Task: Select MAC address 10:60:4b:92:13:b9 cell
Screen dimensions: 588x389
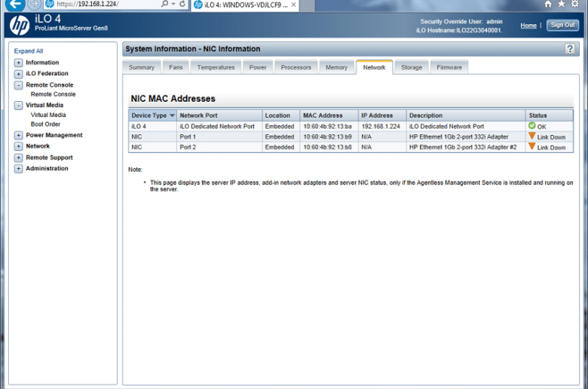Action: [x=327, y=137]
